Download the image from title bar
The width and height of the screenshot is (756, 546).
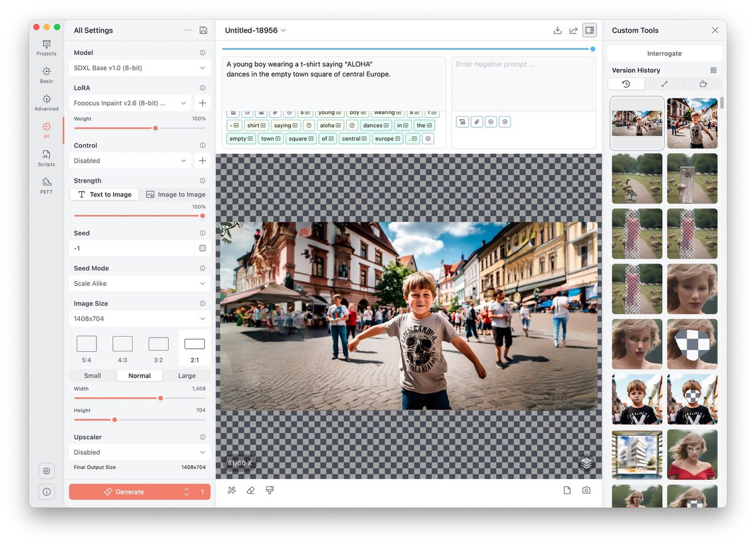coord(557,30)
